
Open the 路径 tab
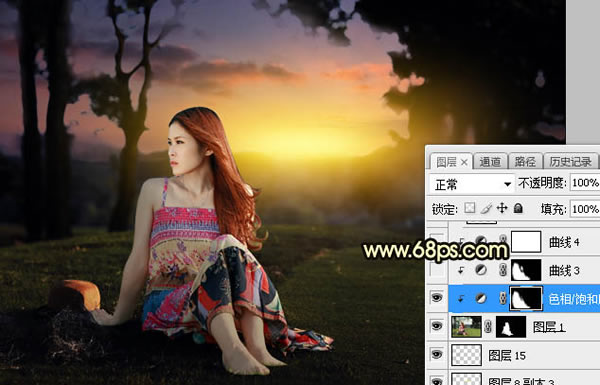[525, 162]
